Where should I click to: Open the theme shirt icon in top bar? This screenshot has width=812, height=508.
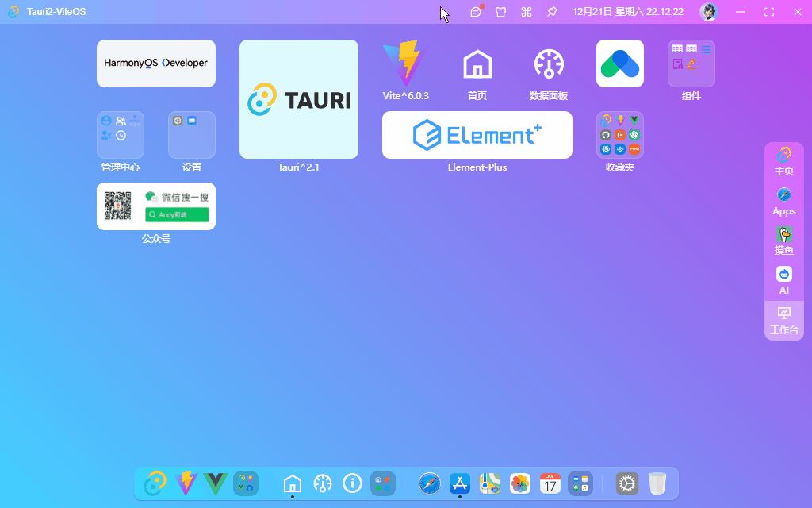[501, 11]
